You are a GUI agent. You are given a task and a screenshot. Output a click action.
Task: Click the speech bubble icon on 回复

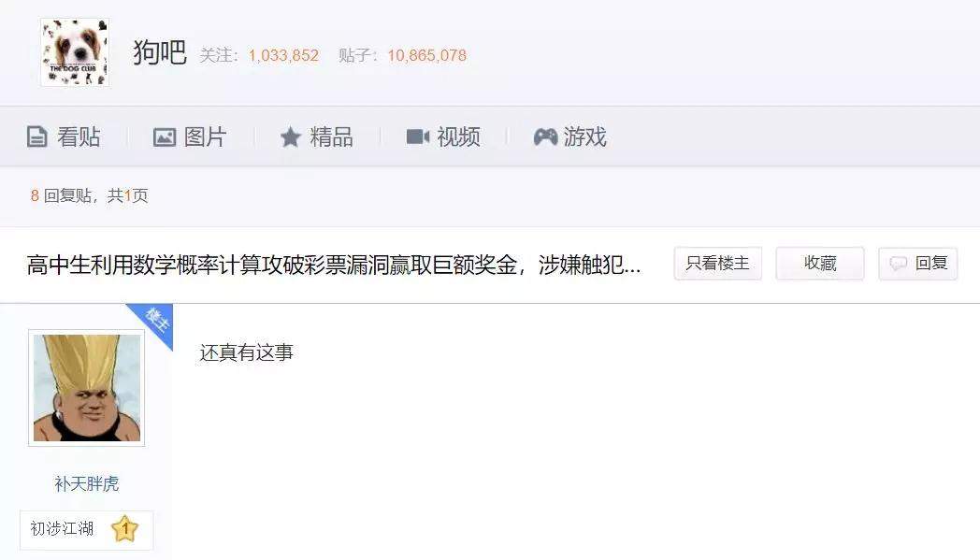pyautogui.click(x=898, y=264)
